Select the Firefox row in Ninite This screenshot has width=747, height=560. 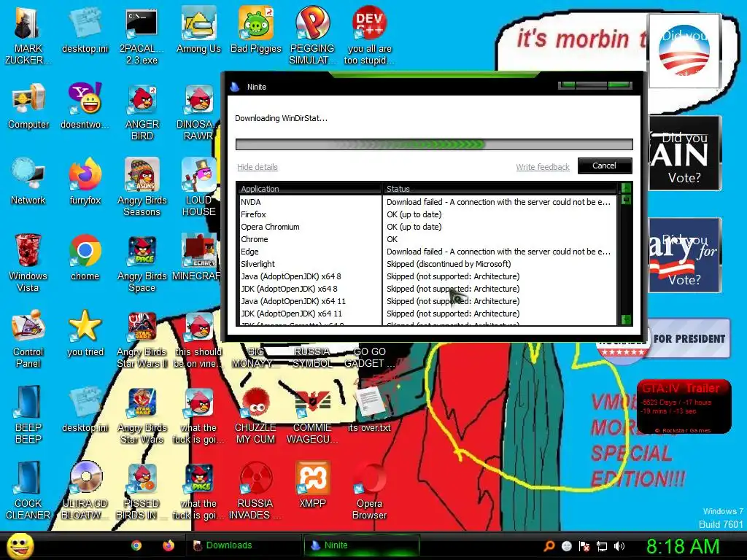coord(426,214)
